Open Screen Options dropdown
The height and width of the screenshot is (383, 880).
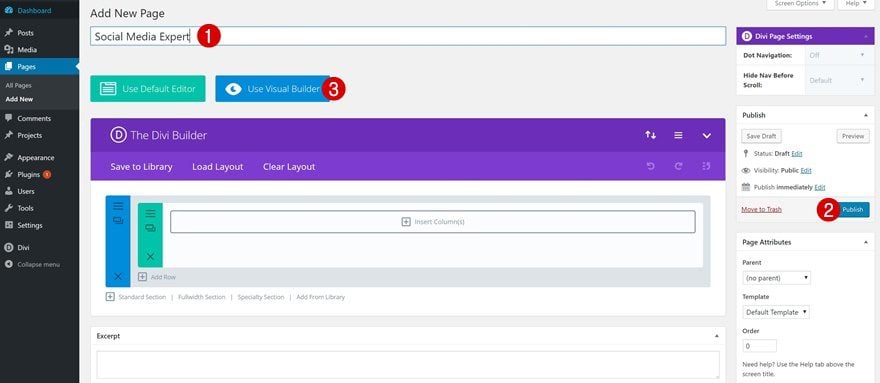point(800,4)
